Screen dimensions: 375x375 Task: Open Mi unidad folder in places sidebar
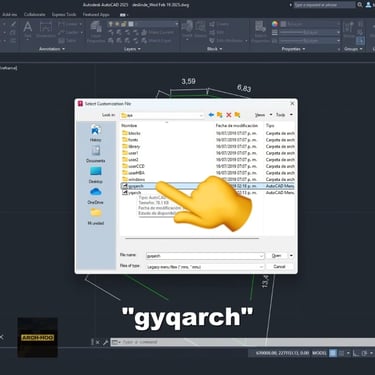(x=96, y=217)
